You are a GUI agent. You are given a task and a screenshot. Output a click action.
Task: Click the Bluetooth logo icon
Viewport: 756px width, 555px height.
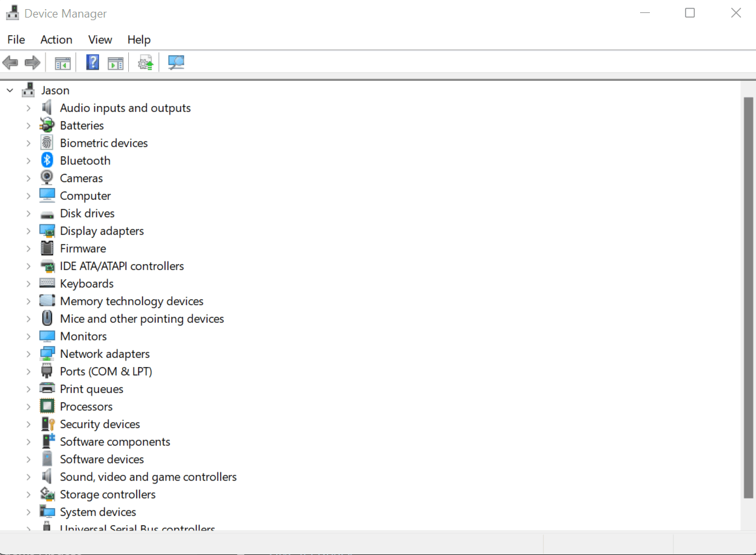[47, 160]
